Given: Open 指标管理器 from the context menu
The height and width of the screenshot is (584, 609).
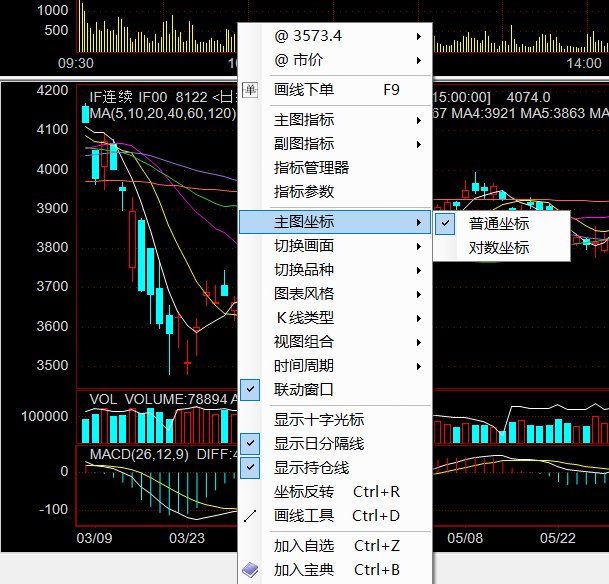Looking at the screenshot, I should tap(311, 168).
